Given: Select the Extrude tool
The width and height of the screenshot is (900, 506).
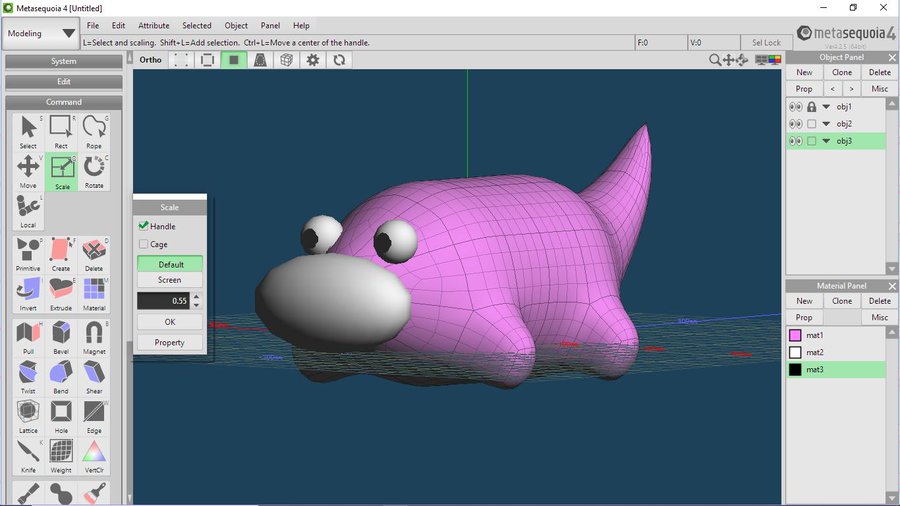Looking at the screenshot, I should (x=61, y=294).
